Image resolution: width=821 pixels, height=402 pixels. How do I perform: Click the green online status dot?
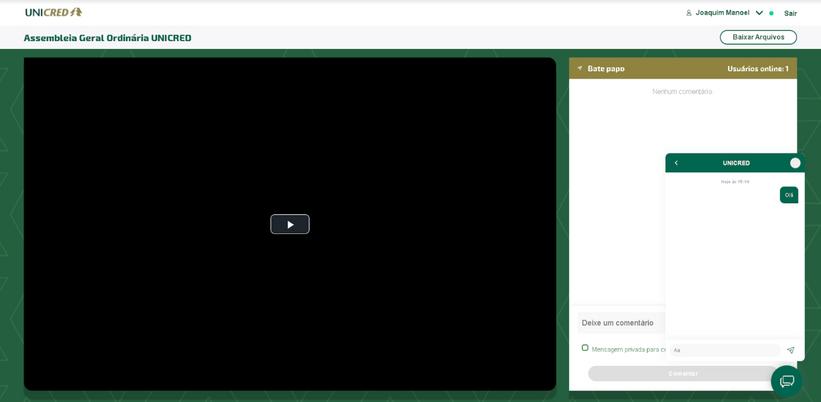771,14
